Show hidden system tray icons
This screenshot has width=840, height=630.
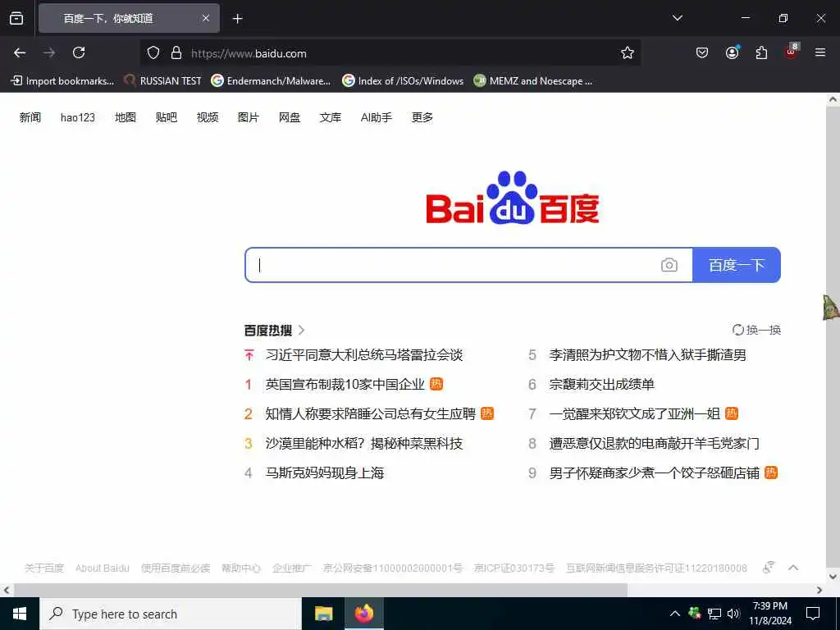pyautogui.click(x=675, y=614)
